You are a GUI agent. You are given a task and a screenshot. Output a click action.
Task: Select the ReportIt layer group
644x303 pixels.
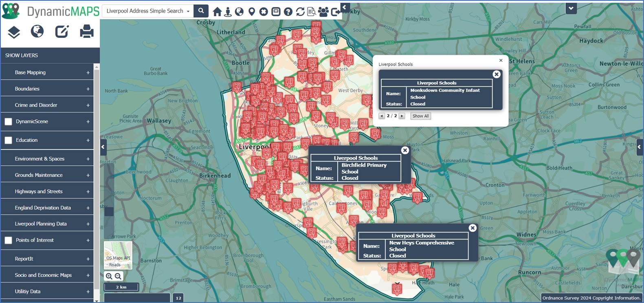pos(24,259)
